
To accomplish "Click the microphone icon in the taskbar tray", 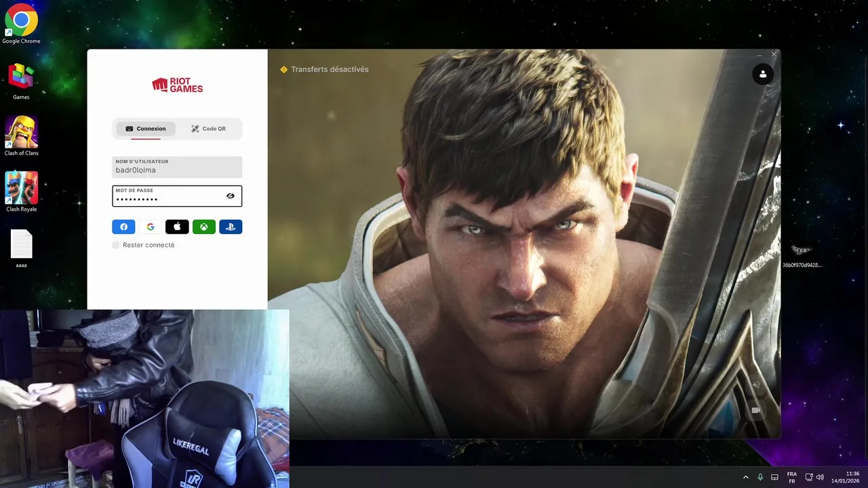I will (760, 477).
